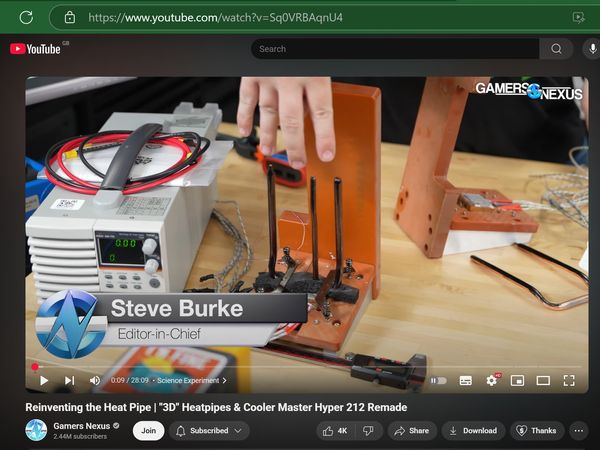
Task: Open the Gamers Nexus channel name link
Action: (x=82, y=426)
